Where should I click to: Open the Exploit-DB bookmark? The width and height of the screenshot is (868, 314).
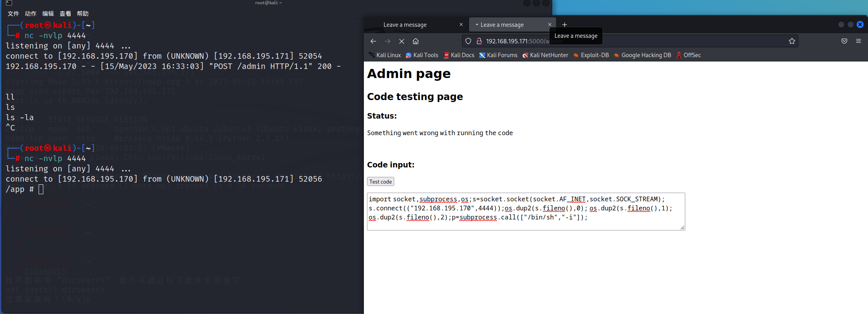pyautogui.click(x=591, y=55)
